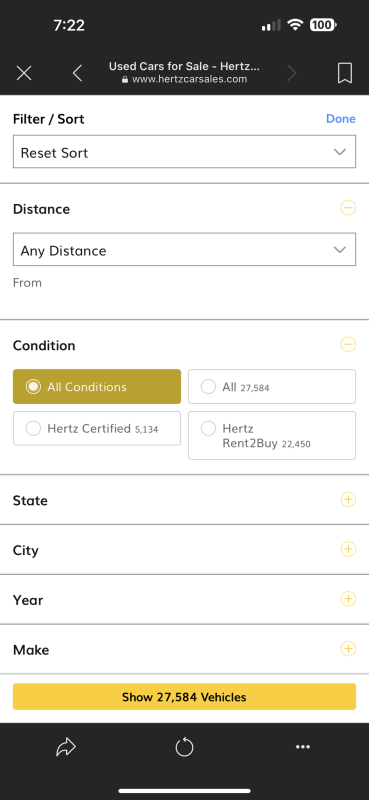The image size is (369, 800).
Task: Select the All 27,584 radio option
Action: 272,387
